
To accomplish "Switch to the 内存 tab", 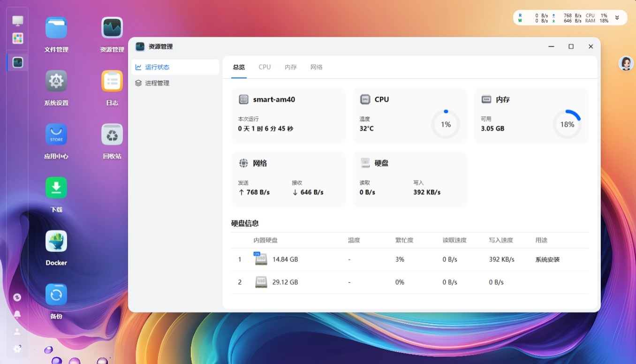I will click(x=291, y=67).
